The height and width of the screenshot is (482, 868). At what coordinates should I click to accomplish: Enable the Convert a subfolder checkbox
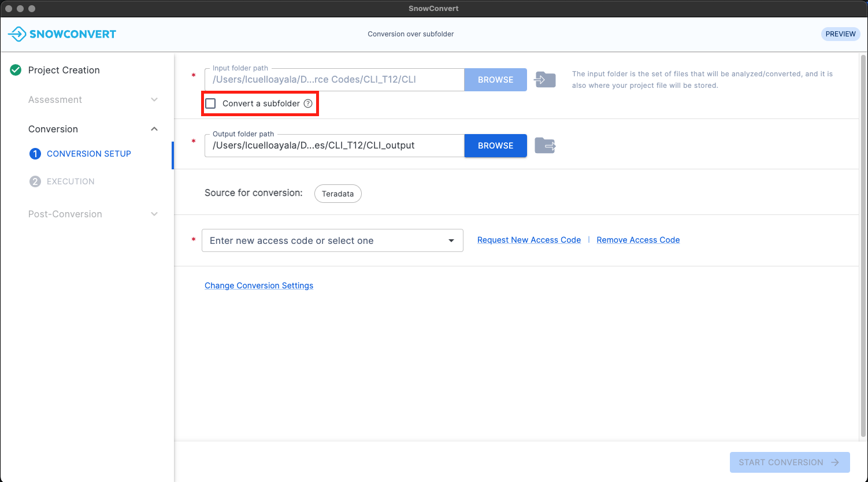tap(211, 103)
